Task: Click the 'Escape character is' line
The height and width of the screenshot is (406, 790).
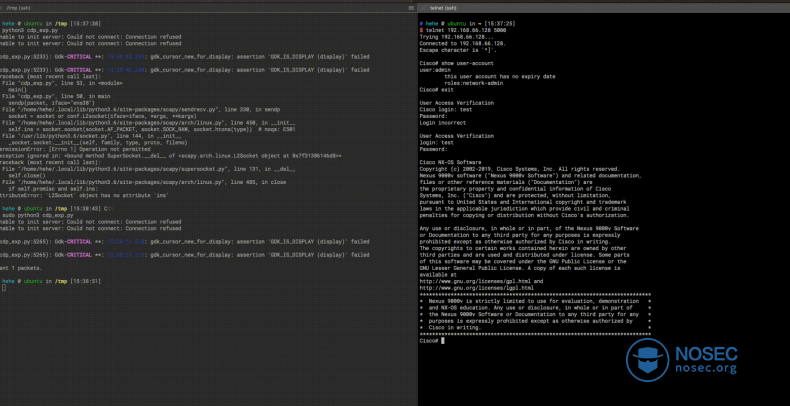Action: (x=458, y=50)
